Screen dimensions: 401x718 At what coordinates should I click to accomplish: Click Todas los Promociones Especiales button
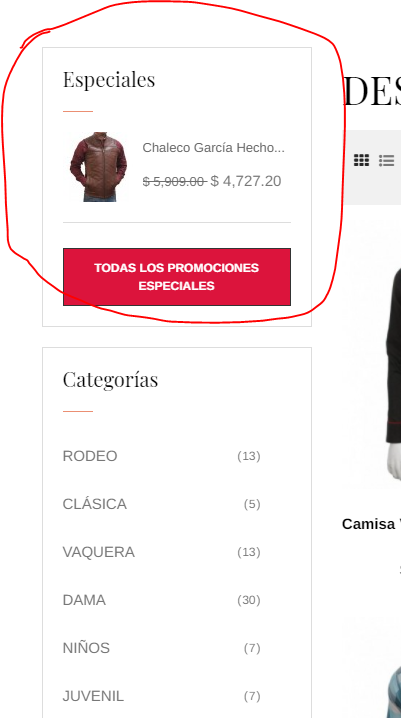pyautogui.click(x=177, y=277)
